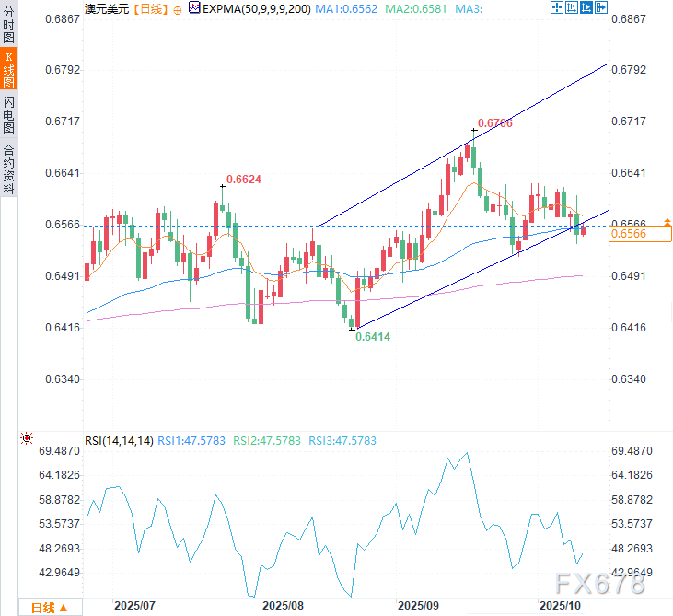Click the orange arrow above price tag
This screenshot has width=673, height=616.
667,222
